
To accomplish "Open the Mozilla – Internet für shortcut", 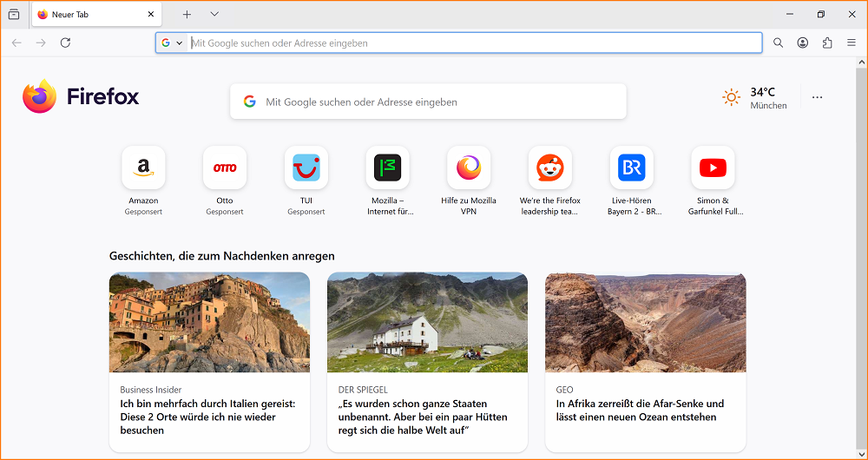I will pyautogui.click(x=387, y=181).
